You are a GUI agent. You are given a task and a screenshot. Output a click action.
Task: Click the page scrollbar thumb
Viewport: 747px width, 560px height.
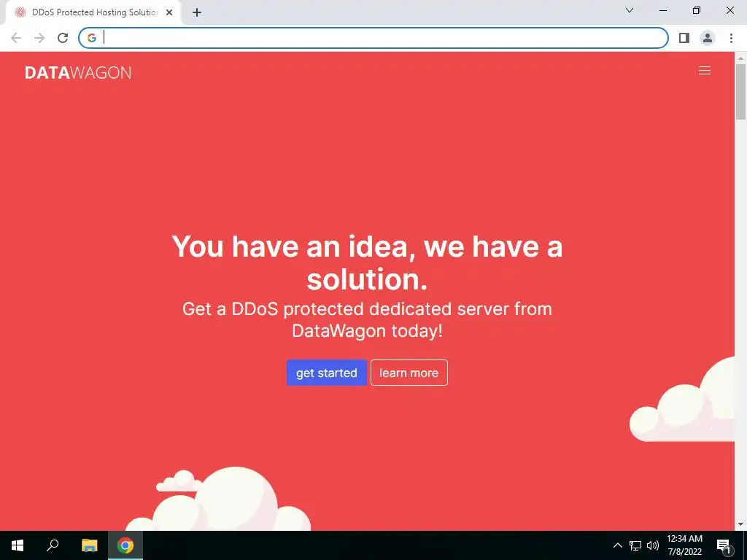pyautogui.click(x=740, y=91)
